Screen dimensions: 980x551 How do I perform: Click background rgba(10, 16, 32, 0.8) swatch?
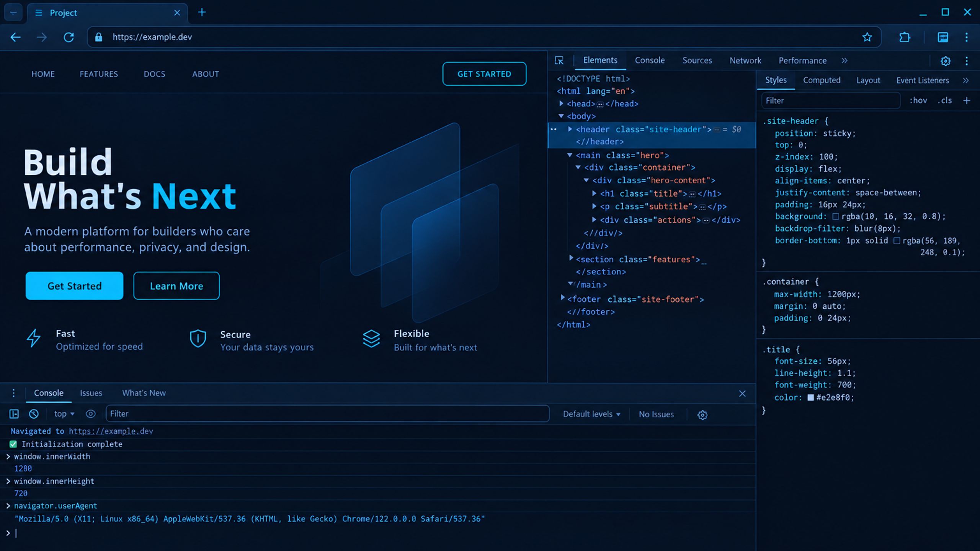(x=836, y=217)
